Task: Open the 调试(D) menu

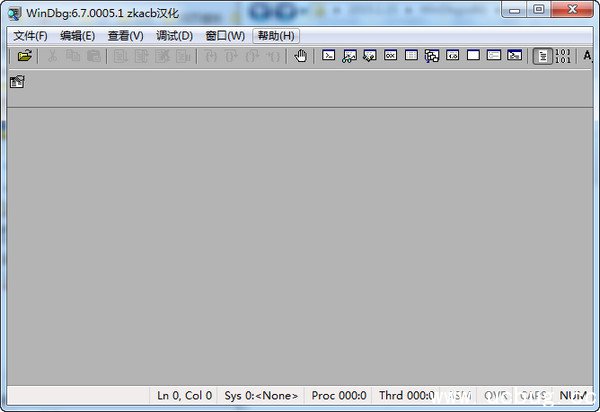Action: tap(174, 35)
